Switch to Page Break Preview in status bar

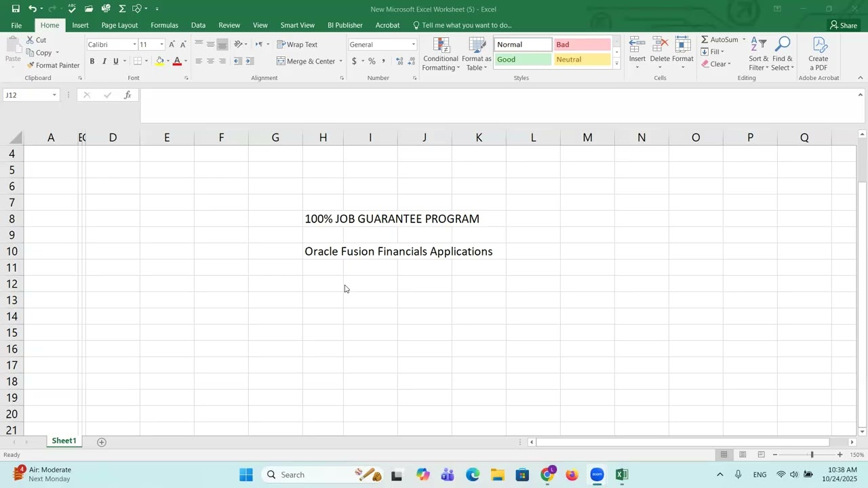[x=761, y=454]
